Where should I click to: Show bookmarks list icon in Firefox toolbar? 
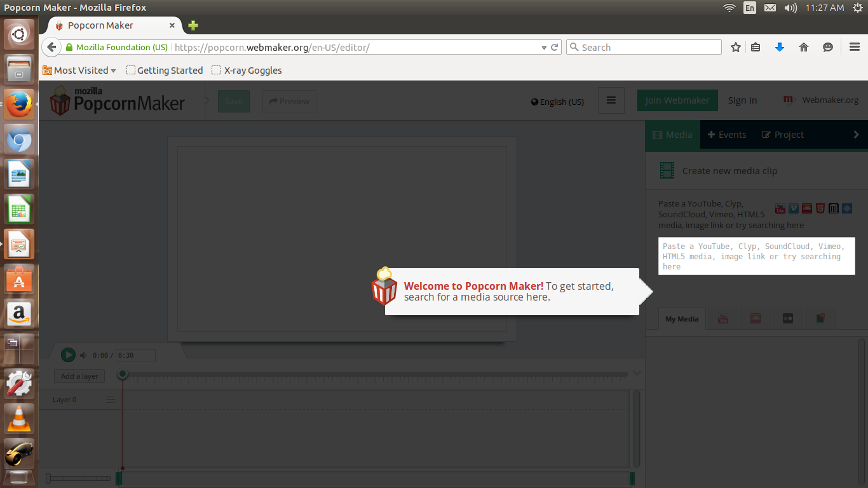point(756,47)
